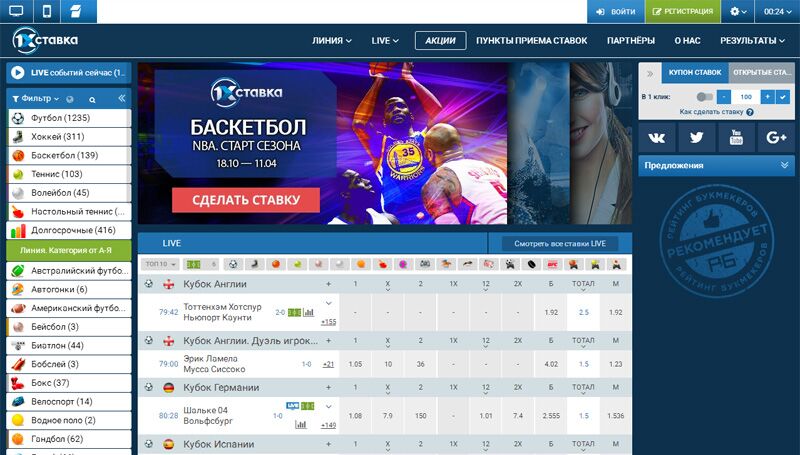Click the play icon beside LIVE событий сейчас
The height and width of the screenshot is (455, 800).
pyautogui.click(x=18, y=72)
